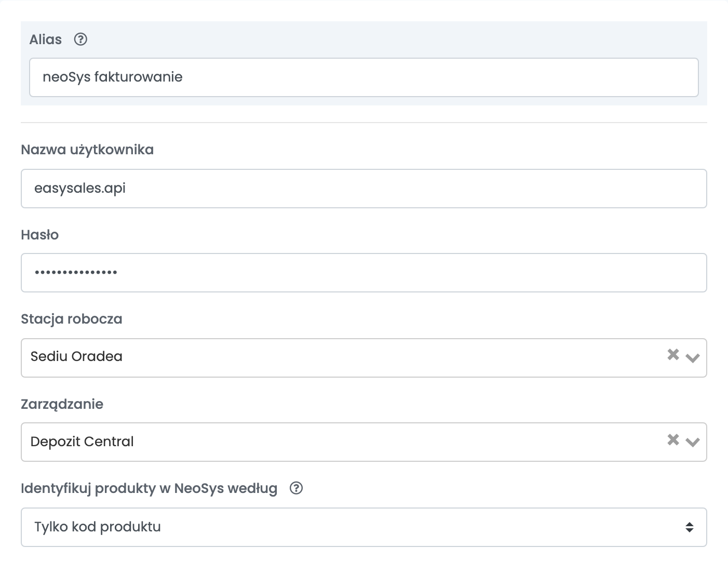Click the Alias label text
Image resolution: width=728 pixels, height=561 pixels.
click(x=46, y=39)
